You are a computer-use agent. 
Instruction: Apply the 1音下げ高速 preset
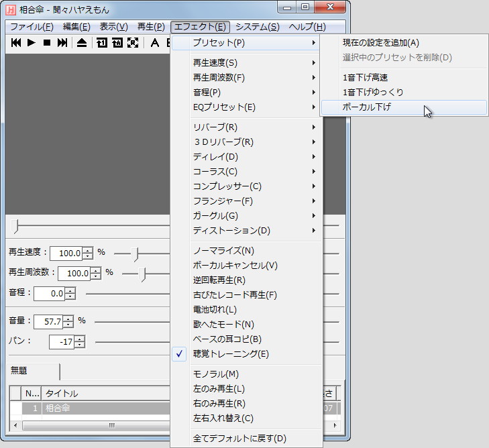click(404, 77)
